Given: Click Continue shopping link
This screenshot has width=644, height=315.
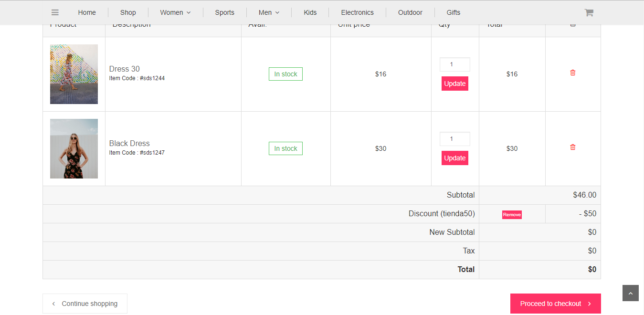Looking at the screenshot, I should tap(85, 304).
